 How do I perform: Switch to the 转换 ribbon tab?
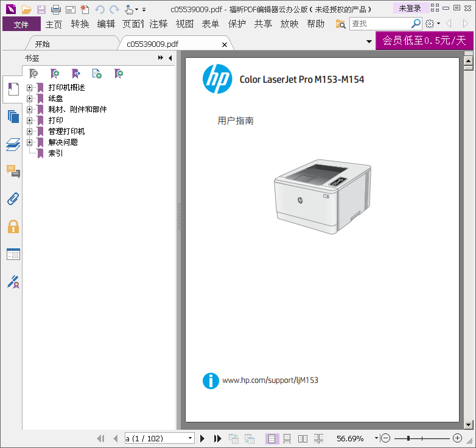tap(80, 24)
